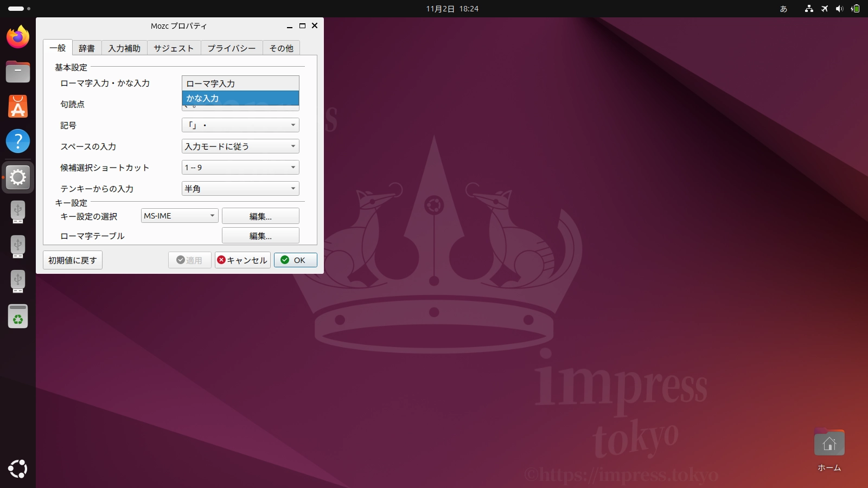
Task: Click the network icon in the top bar
Action: tap(809, 9)
